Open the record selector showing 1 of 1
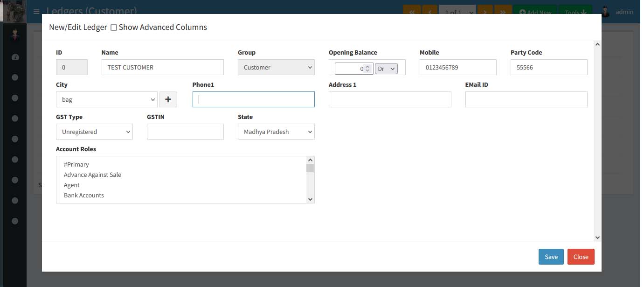Viewport: 644px width, 287px height. coord(457,12)
